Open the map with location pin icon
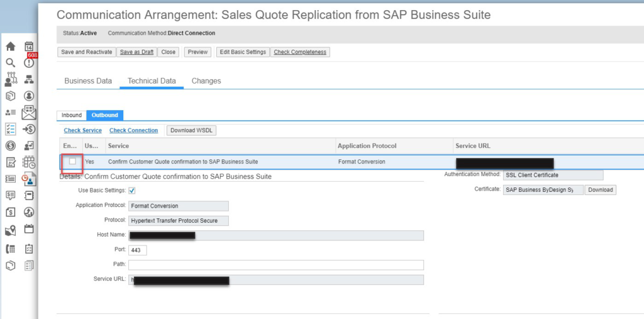Viewport: 644px width, 319px height. [x=11, y=231]
